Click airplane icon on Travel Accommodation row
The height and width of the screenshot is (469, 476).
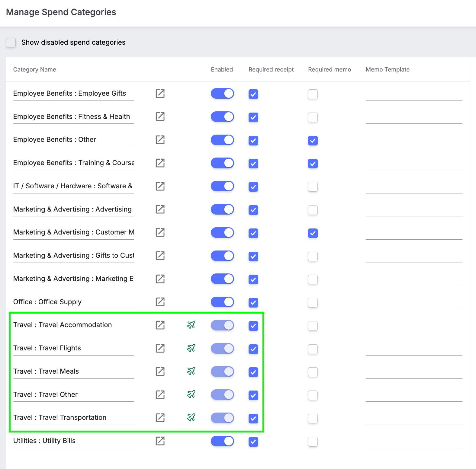point(191,325)
